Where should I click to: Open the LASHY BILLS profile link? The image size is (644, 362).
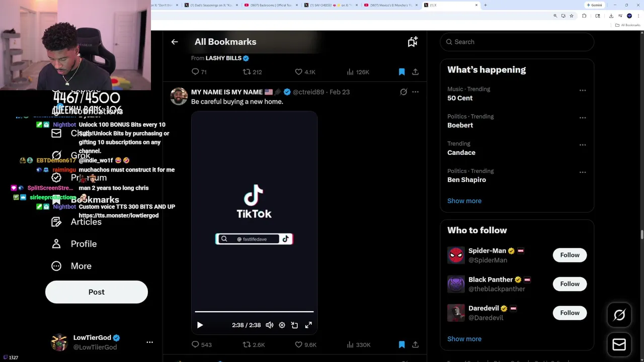pos(223,58)
